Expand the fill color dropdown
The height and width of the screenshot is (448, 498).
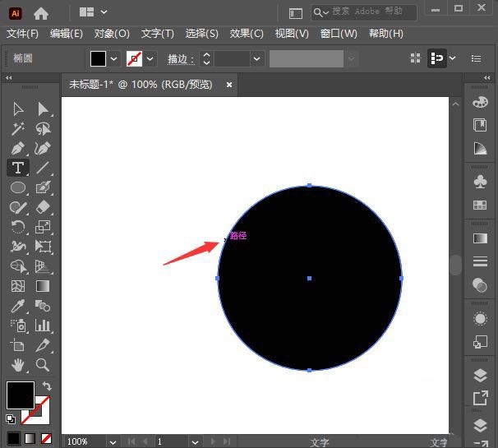(x=113, y=59)
